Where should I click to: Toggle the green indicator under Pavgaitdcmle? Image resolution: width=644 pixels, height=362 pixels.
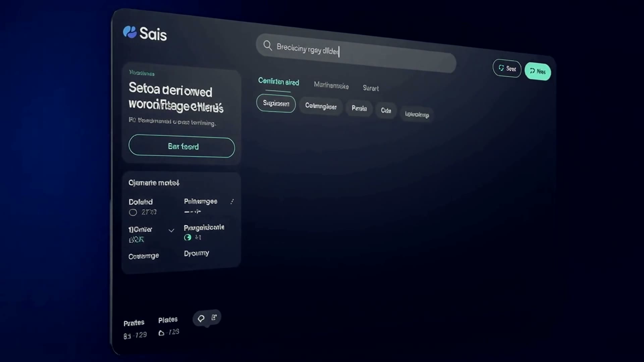tap(187, 237)
